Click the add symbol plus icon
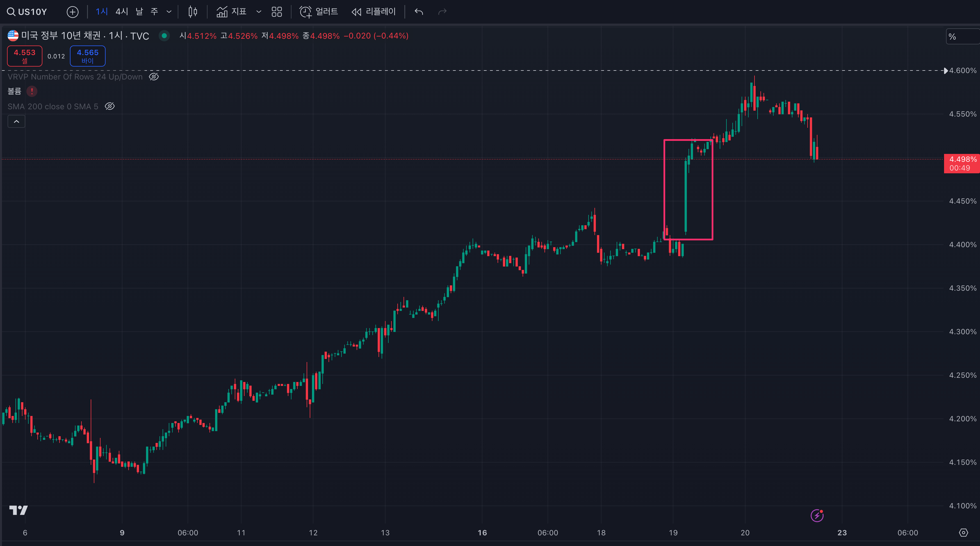Viewport: 980px width, 546px height. pos(72,12)
